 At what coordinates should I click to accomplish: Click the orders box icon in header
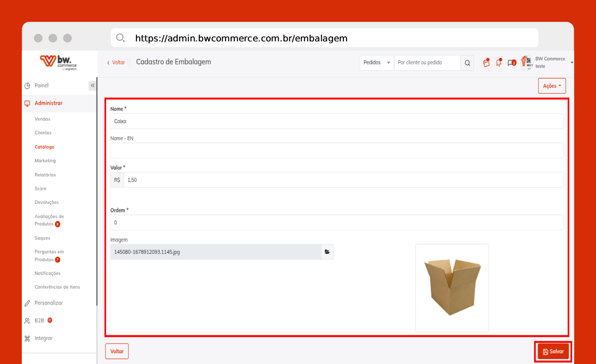tap(486, 62)
